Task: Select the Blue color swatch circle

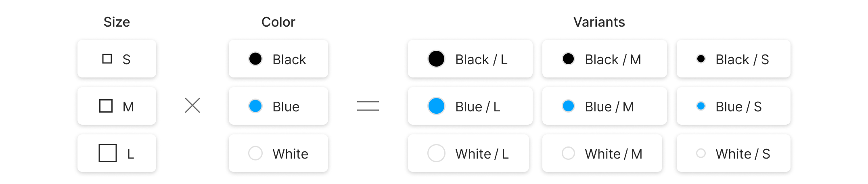Action: [255, 106]
